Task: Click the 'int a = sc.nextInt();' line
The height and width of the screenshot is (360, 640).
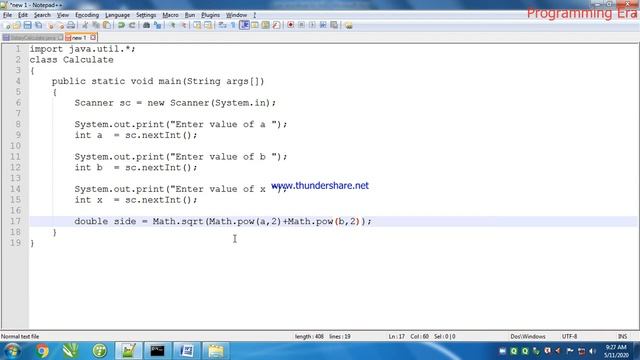Action: point(136,135)
